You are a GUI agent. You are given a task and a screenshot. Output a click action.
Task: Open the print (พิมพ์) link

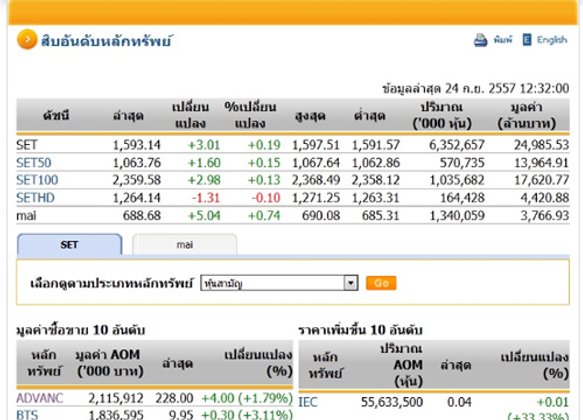503,39
